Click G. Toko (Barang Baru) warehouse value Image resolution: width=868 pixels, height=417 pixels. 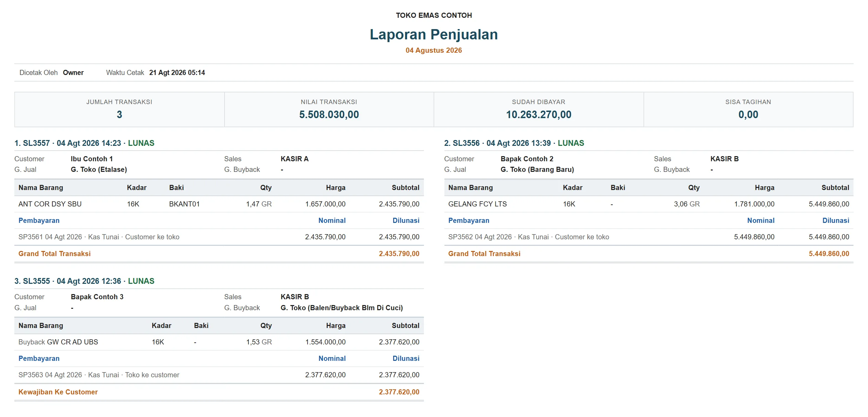(x=537, y=169)
